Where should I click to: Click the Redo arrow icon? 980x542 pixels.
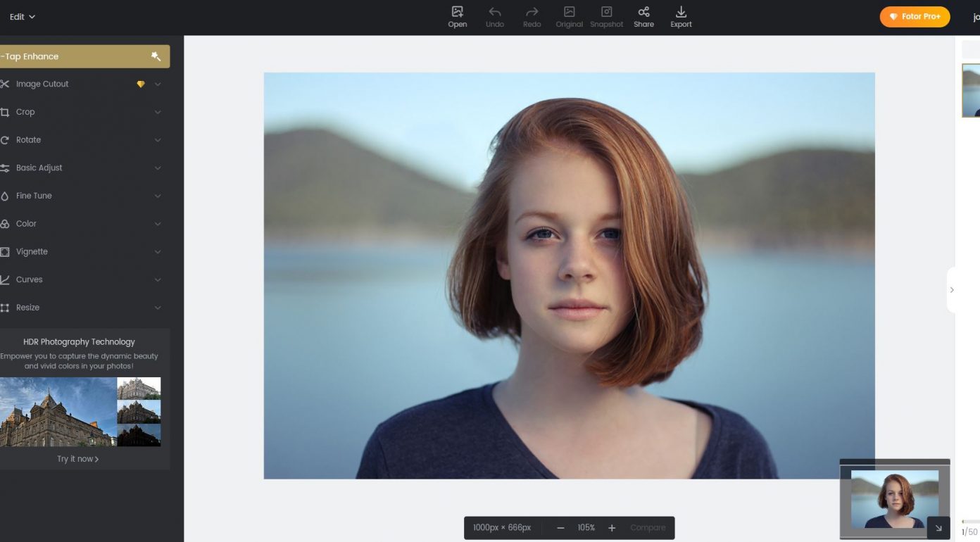pos(532,12)
